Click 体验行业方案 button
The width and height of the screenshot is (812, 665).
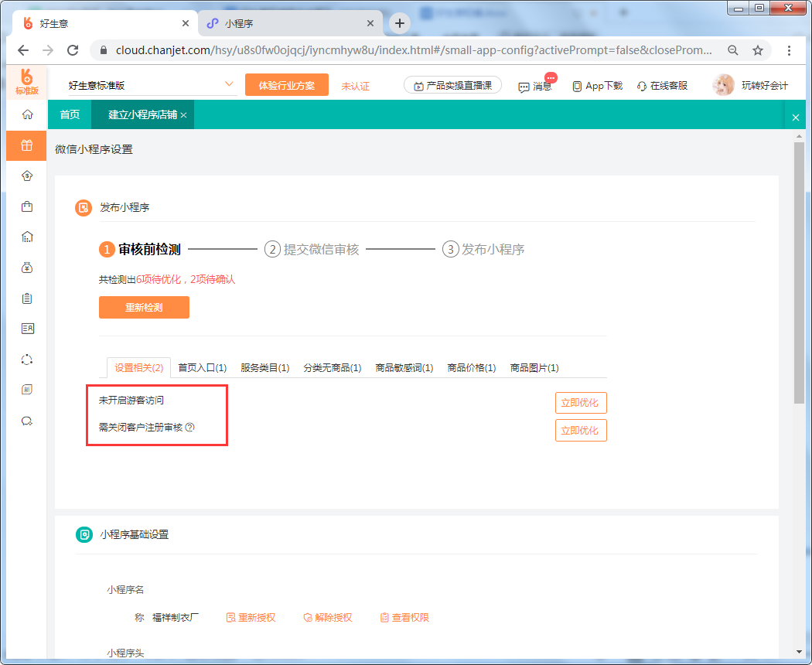(287, 85)
